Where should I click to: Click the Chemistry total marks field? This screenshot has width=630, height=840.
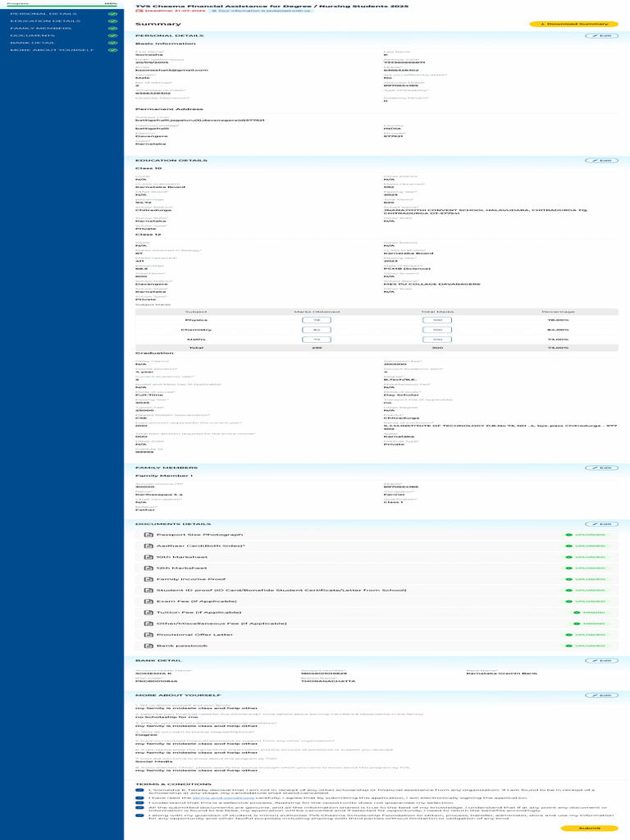tap(437, 330)
